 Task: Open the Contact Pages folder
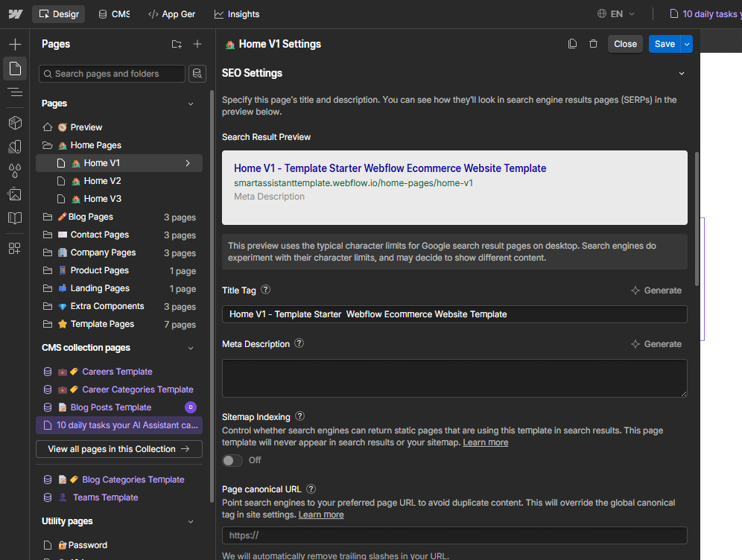(x=119, y=235)
